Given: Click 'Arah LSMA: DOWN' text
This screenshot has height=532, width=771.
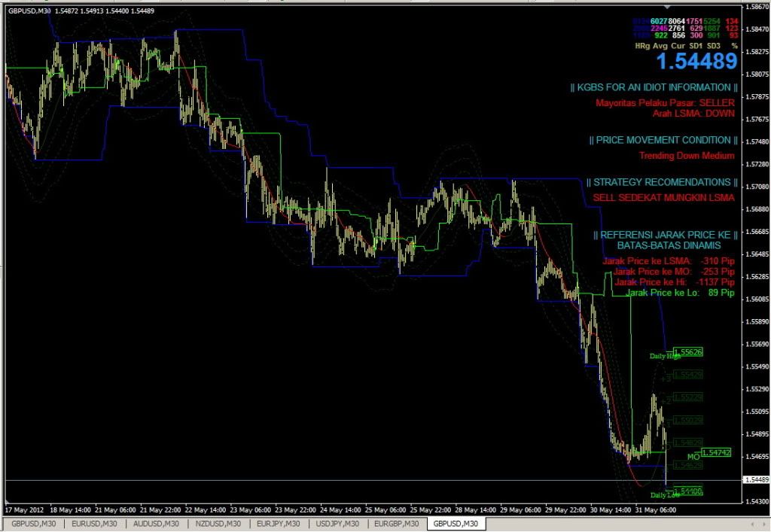Looking at the screenshot, I should 693,114.
